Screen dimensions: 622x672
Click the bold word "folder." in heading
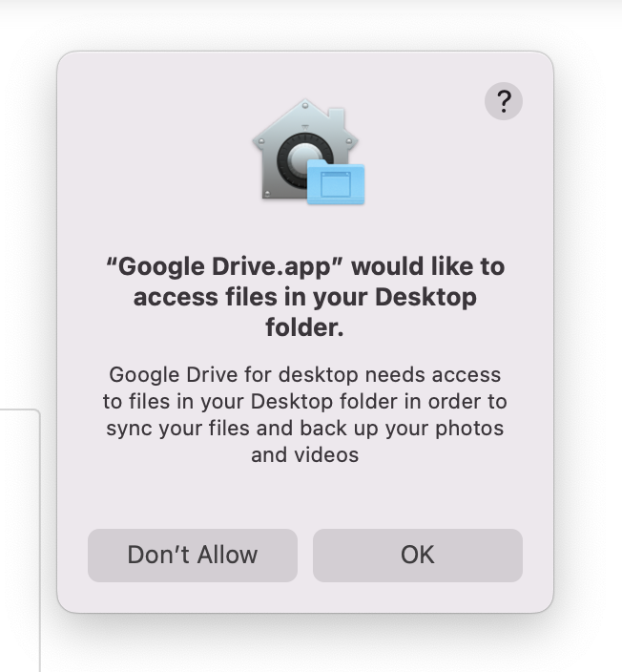[x=304, y=327]
